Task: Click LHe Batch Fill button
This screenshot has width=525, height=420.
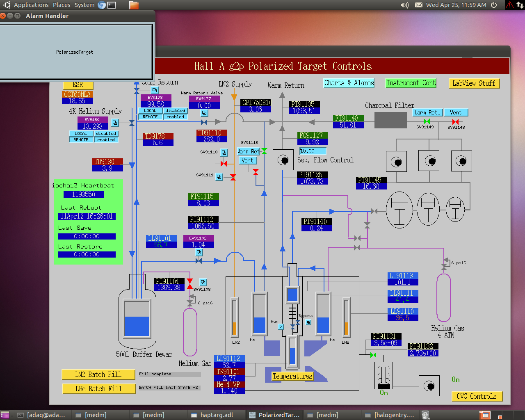Action: (x=98, y=389)
